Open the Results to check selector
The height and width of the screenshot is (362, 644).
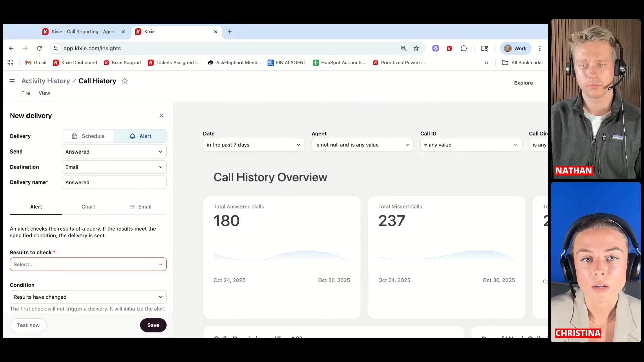point(88,264)
